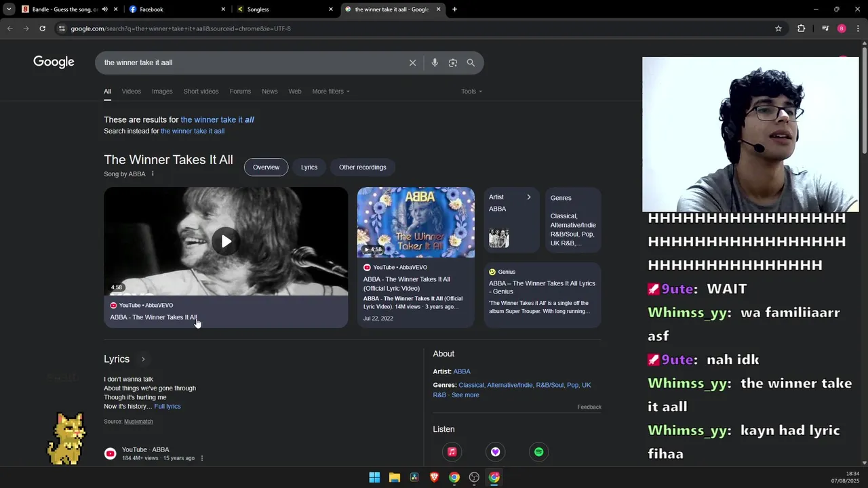Clear the search box with the X icon
The height and width of the screenshot is (488, 868).
[412, 62]
